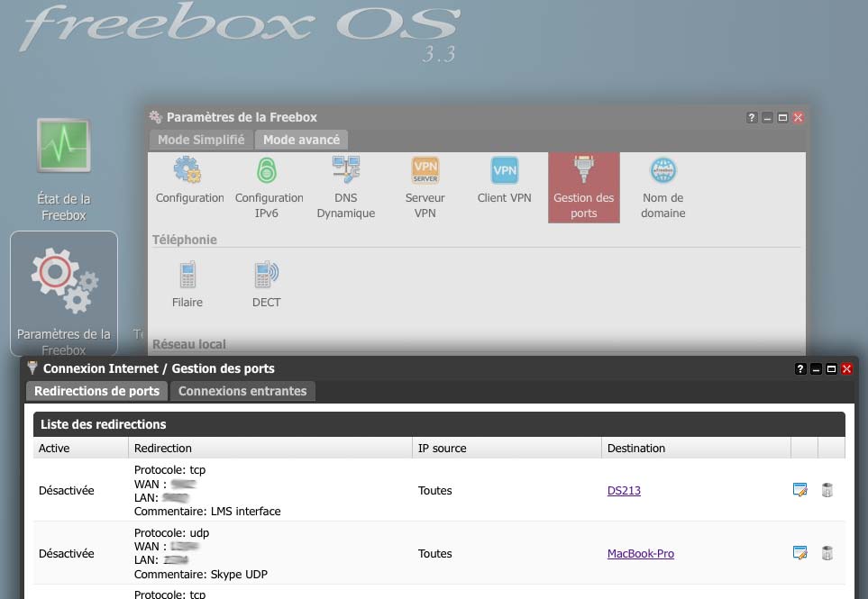Select Gestion des ports icon
The width and height of the screenshot is (868, 599).
point(583,186)
